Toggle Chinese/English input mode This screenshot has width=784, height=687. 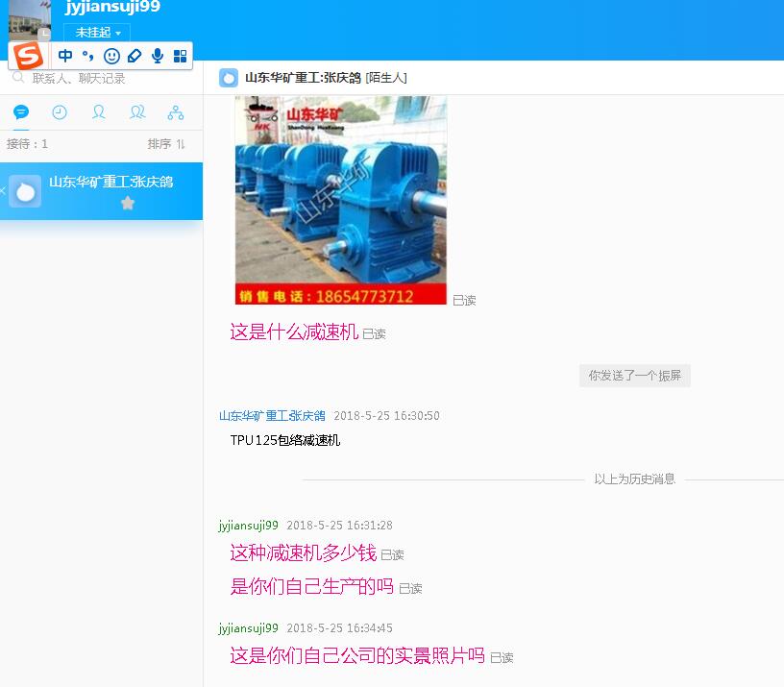point(63,55)
